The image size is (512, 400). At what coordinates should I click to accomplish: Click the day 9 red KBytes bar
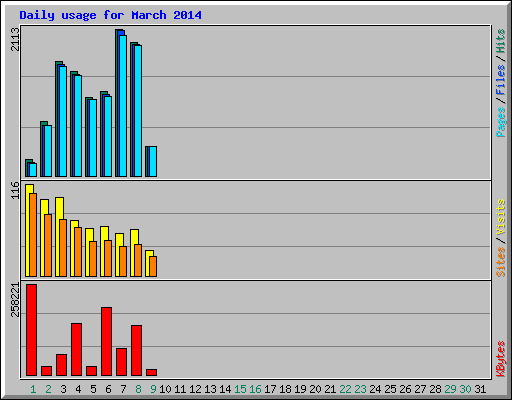point(152,373)
